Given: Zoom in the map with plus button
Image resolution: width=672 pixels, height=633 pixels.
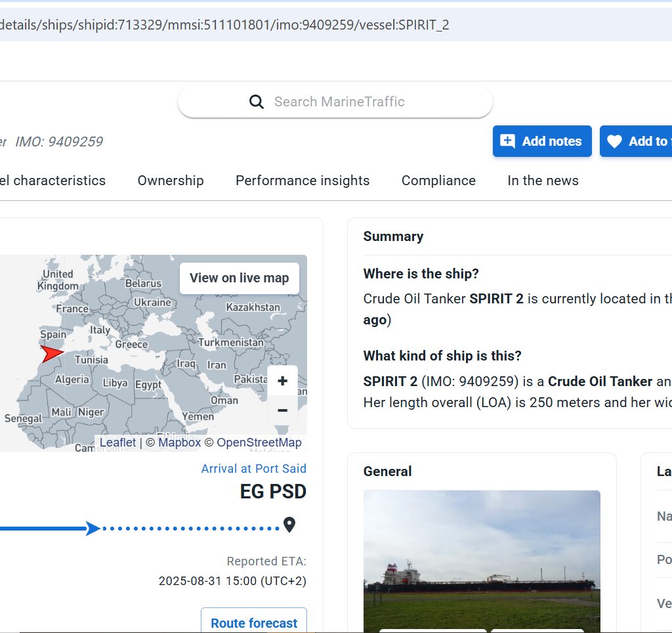Looking at the screenshot, I should (283, 382).
